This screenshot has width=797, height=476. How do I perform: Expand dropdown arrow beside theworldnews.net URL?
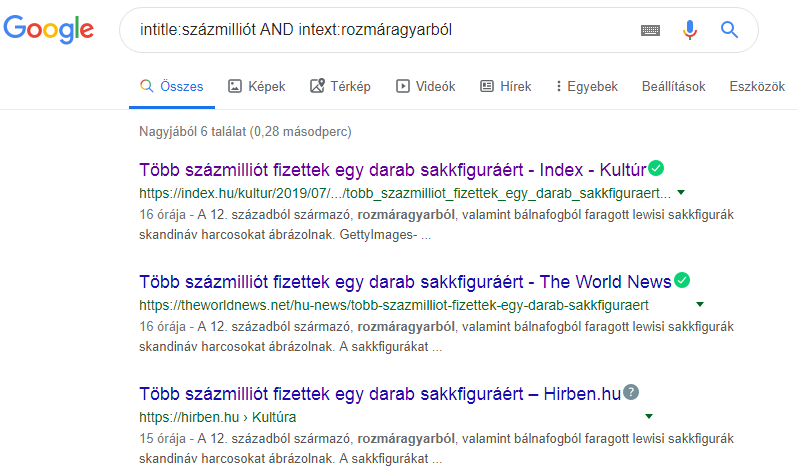700,305
